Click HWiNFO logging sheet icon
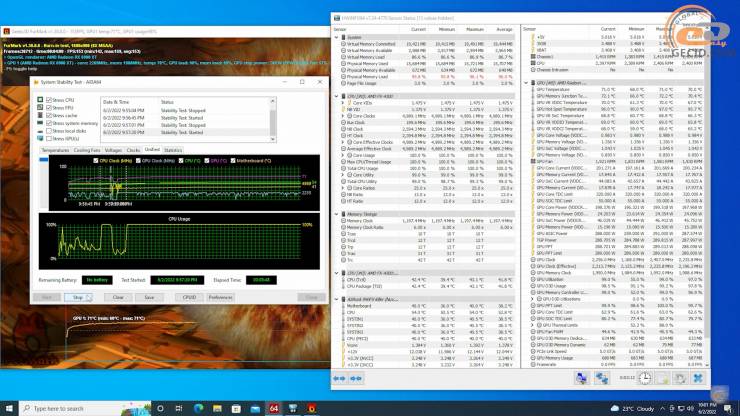The height and width of the screenshot is (416, 740). pyautogui.click(x=663, y=378)
